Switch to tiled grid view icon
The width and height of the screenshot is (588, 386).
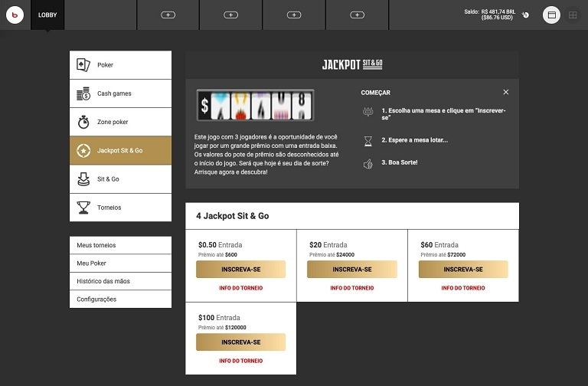(573, 15)
